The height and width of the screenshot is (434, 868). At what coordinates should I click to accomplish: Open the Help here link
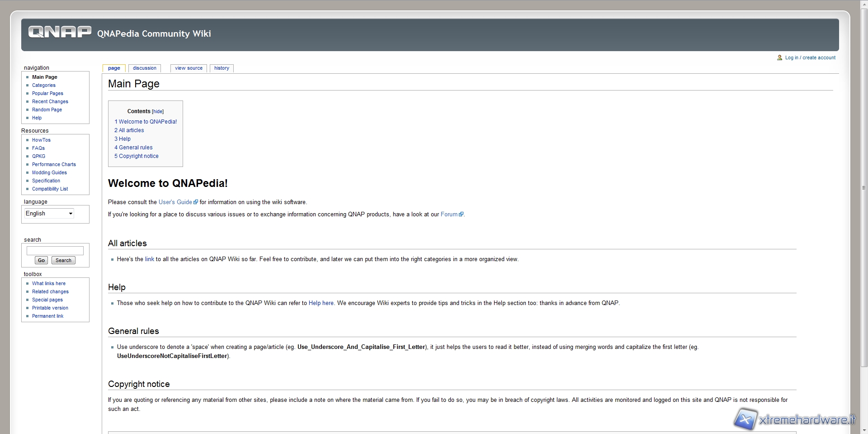coord(321,303)
